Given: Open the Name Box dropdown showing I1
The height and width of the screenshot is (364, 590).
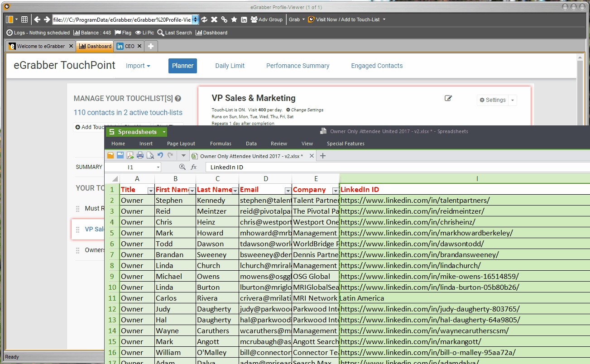Looking at the screenshot, I should pos(158,167).
